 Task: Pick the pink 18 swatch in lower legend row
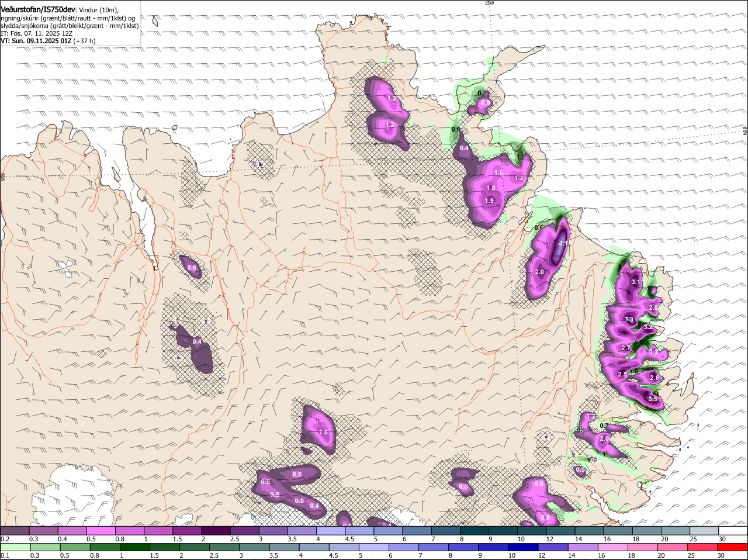point(644,547)
